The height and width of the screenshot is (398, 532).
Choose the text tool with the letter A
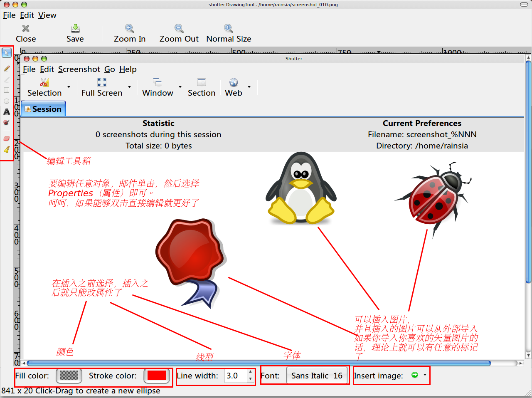pos(7,111)
